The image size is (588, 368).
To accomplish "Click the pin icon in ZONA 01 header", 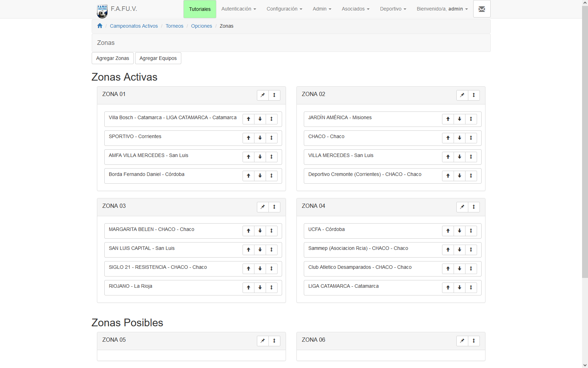I will coord(262,95).
